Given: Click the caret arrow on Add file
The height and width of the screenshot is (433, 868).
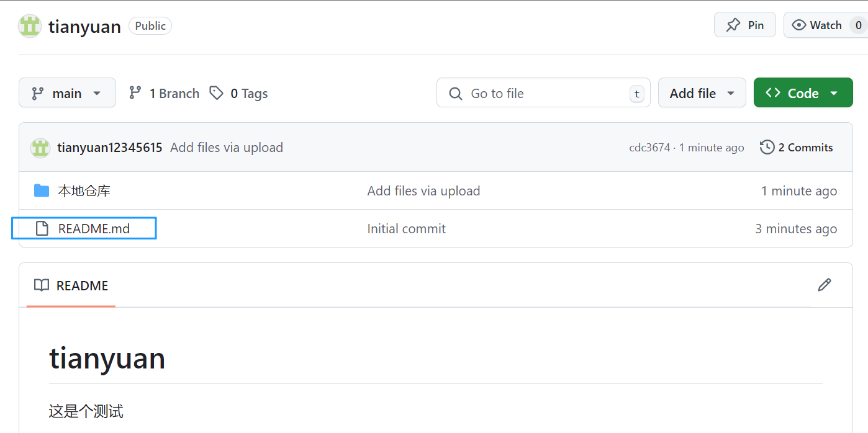Looking at the screenshot, I should click(731, 93).
